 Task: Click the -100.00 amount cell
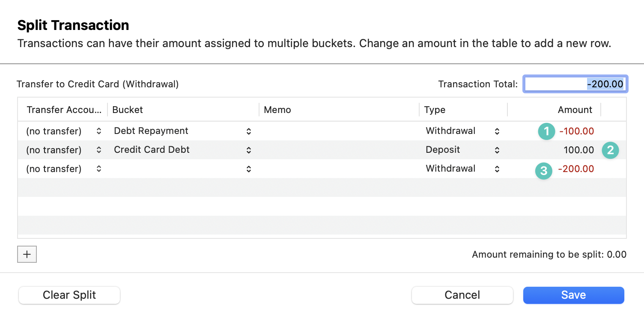click(577, 131)
